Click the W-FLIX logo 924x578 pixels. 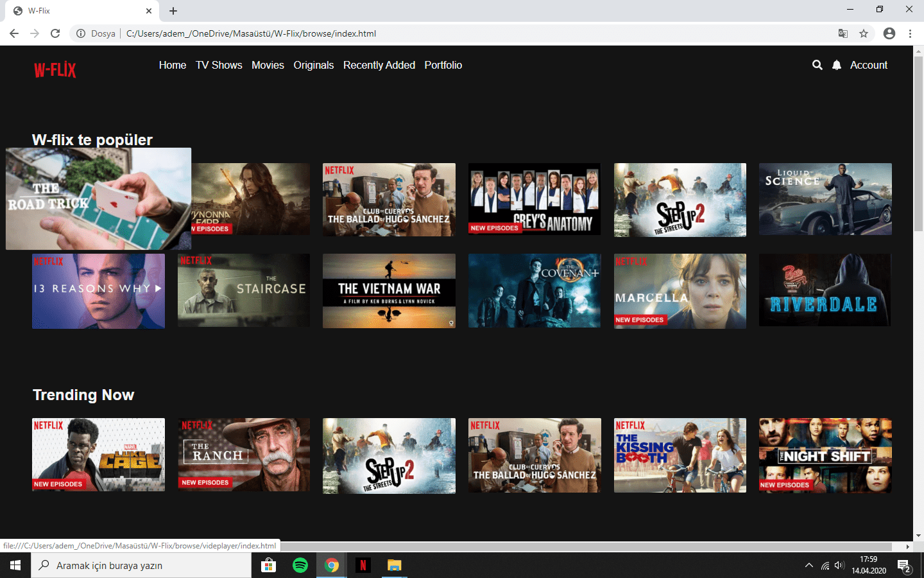pos(55,70)
